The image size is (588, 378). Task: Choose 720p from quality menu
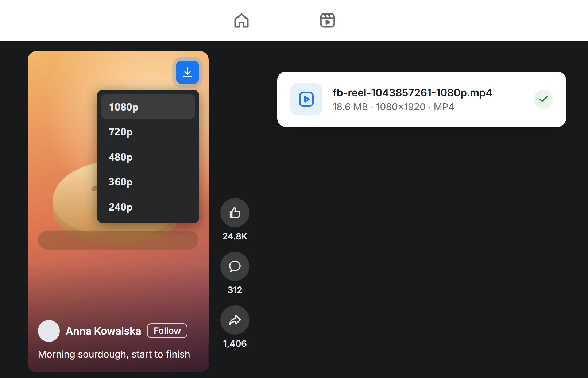(x=148, y=132)
